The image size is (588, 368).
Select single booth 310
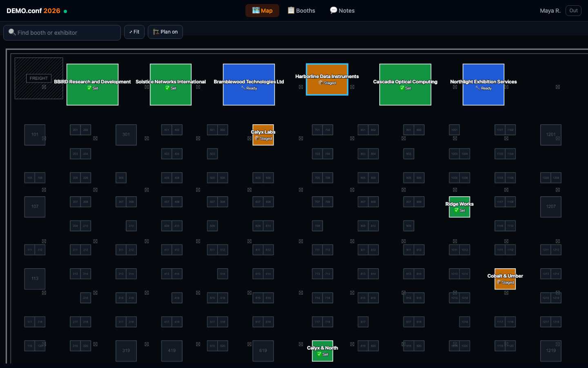(131, 226)
